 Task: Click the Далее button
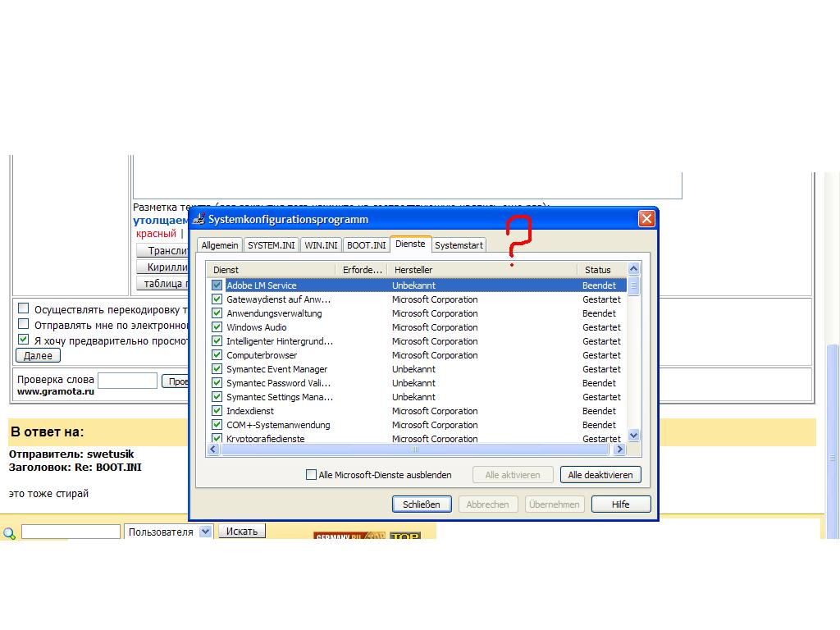click(x=38, y=356)
